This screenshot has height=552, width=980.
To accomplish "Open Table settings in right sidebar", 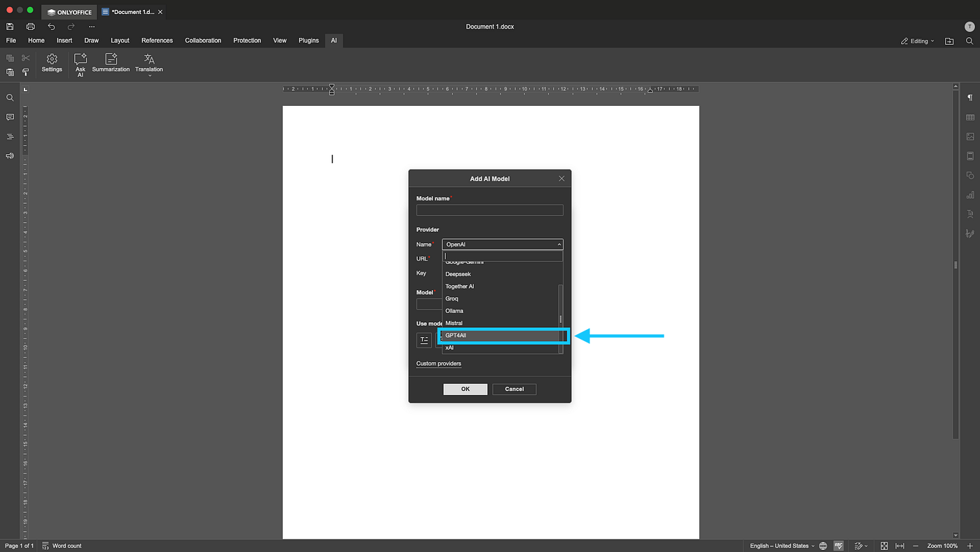I will coord(970,117).
